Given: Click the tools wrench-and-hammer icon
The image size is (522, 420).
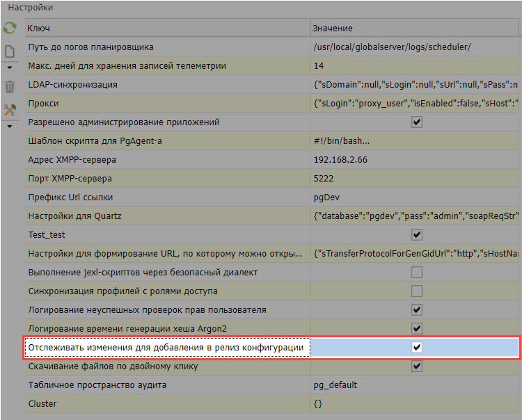Looking at the screenshot, I should coord(10,110).
